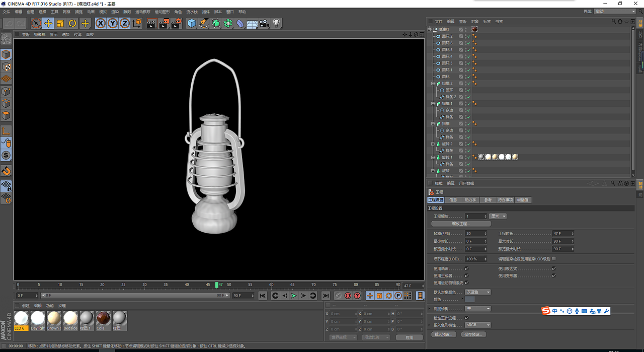Click the 保存预设... button
644x352 pixels.
473,334
